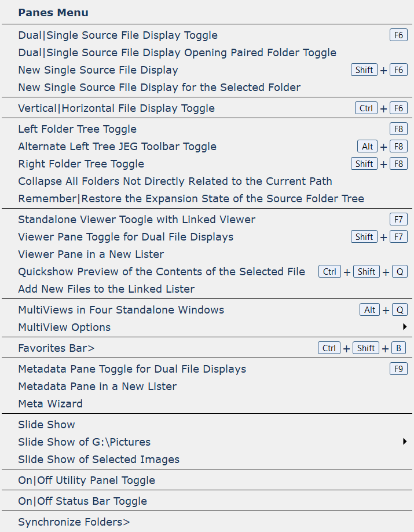The height and width of the screenshot is (532, 414).
Task: Click Dual|Single Source File Display Toggle
Action: (x=118, y=35)
